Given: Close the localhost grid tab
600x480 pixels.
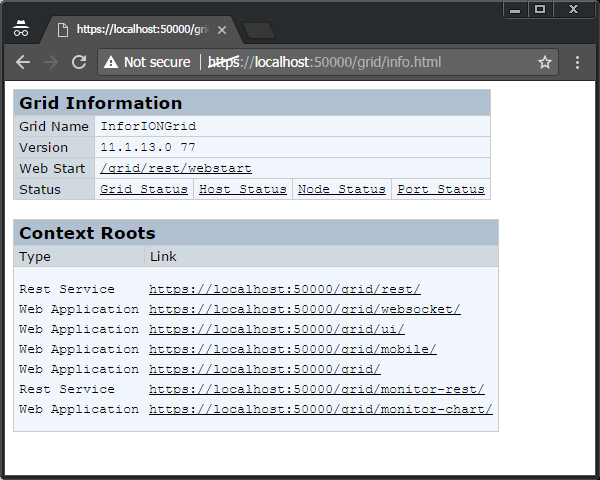Looking at the screenshot, I should point(222,30).
